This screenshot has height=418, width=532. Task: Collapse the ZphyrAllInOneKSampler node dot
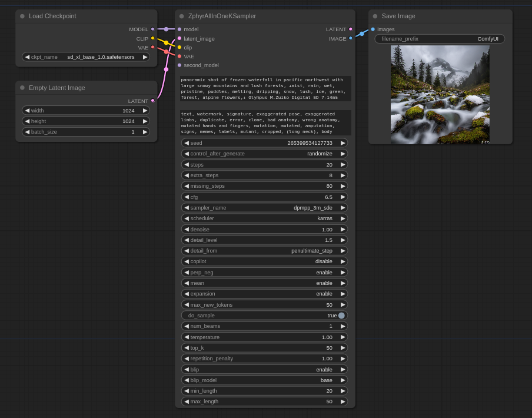tap(181, 16)
